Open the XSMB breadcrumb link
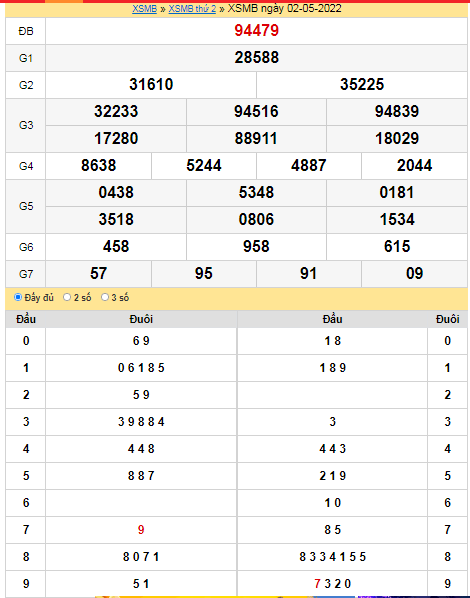The width and height of the screenshot is (470, 598). point(144,8)
